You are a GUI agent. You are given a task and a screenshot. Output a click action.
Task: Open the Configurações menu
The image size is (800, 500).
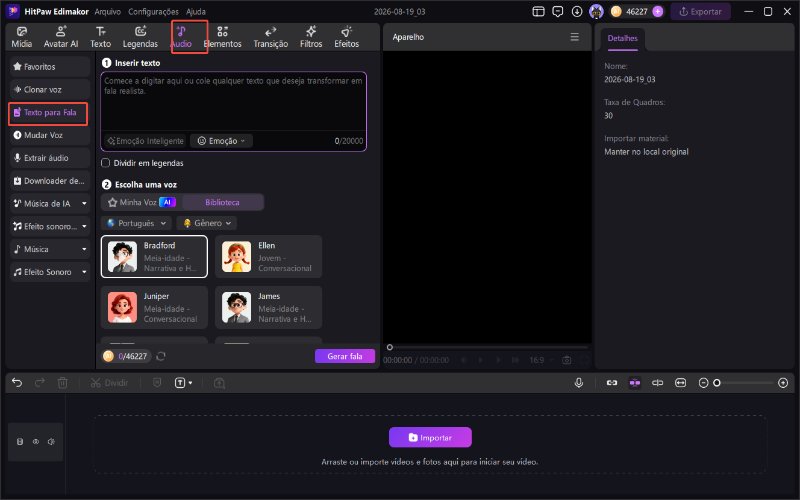153,11
